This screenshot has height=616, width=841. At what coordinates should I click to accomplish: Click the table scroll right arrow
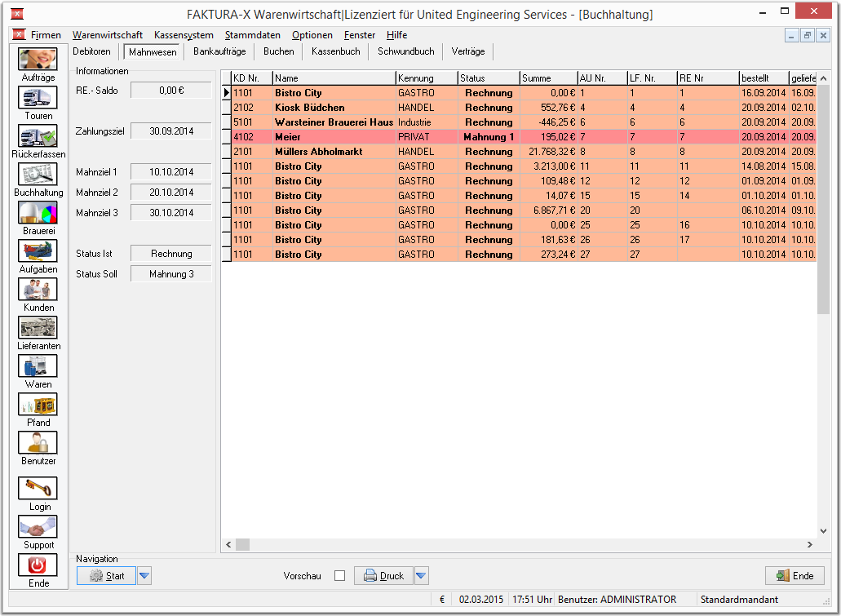pos(810,545)
